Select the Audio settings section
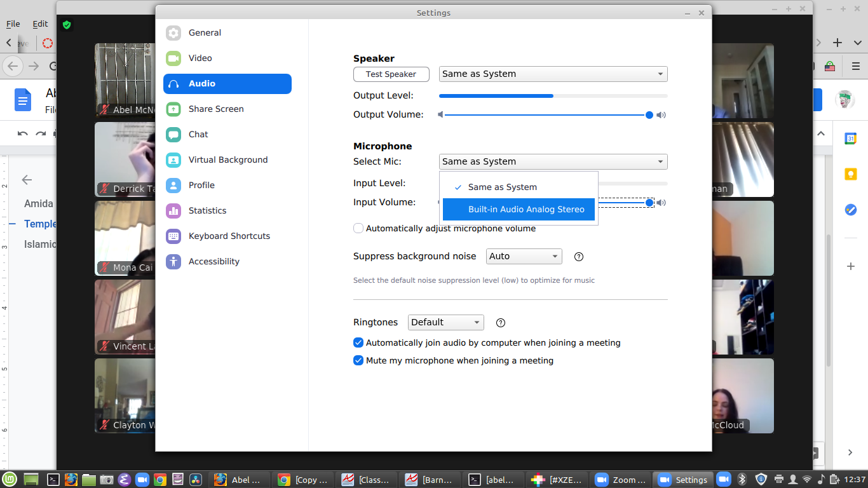This screenshot has height=488, width=868. click(x=227, y=84)
